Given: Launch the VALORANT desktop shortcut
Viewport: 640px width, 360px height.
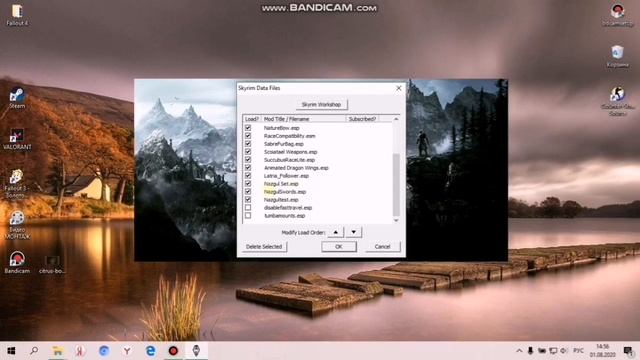Looking at the screenshot, I should point(17,139).
